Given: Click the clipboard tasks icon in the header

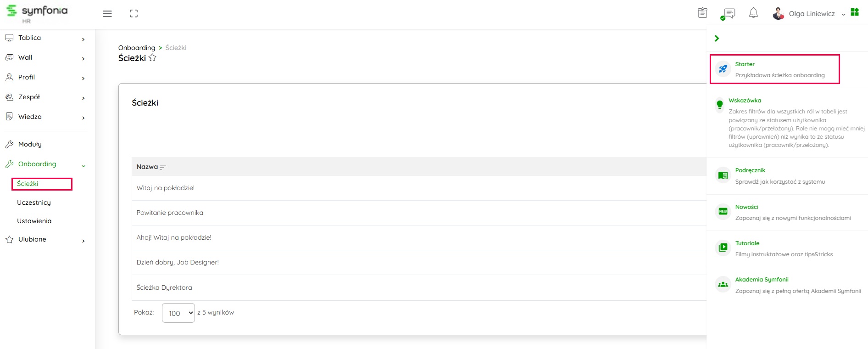Looking at the screenshot, I should [702, 13].
